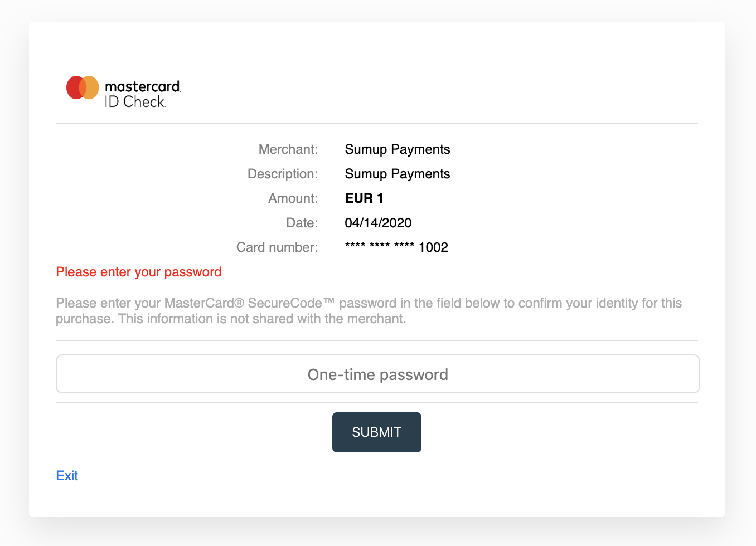This screenshot has width=756, height=546.
Task: Select the Merchant name Sumup Payments
Action: point(397,149)
